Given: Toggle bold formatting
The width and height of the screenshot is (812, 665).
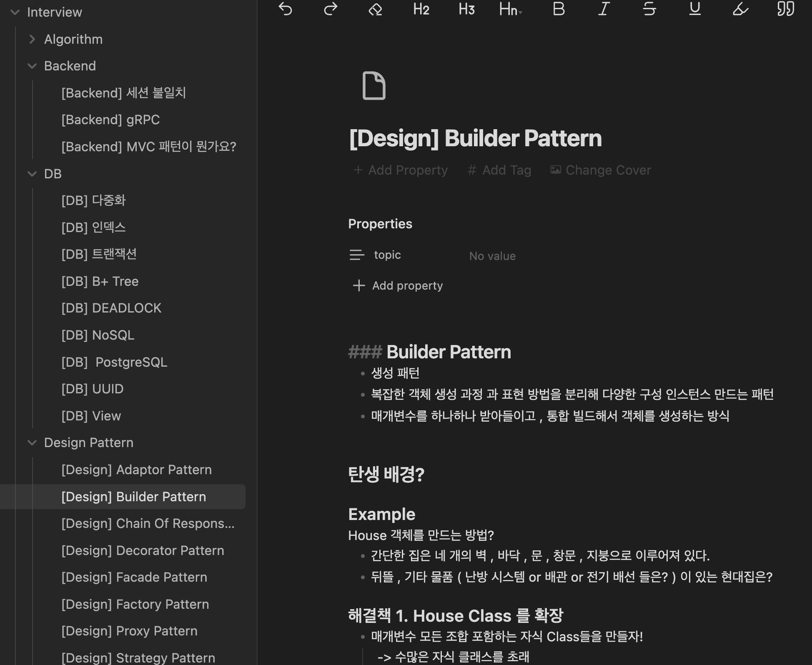Looking at the screenshot, I should point(559,9).
